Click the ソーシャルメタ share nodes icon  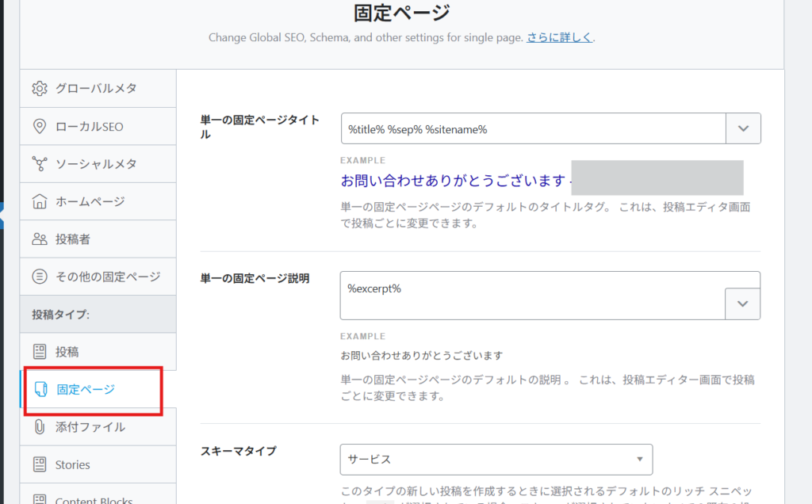(x=40, y=164)
